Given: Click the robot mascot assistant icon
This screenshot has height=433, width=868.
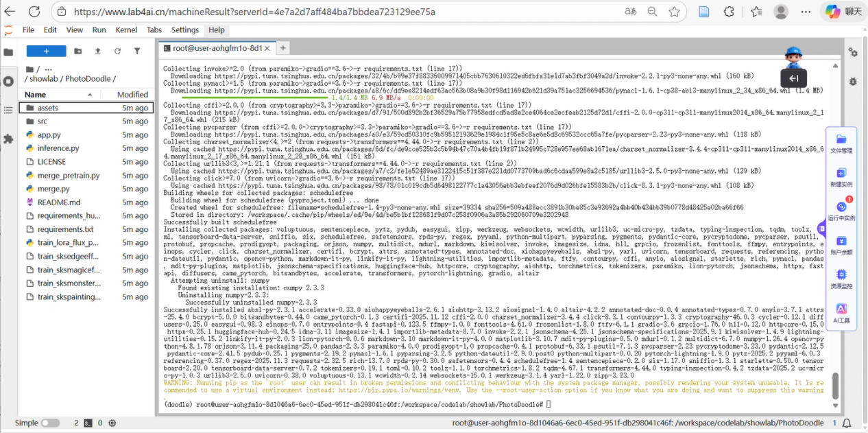Looking at the screenshot, I should click(793, 58).
